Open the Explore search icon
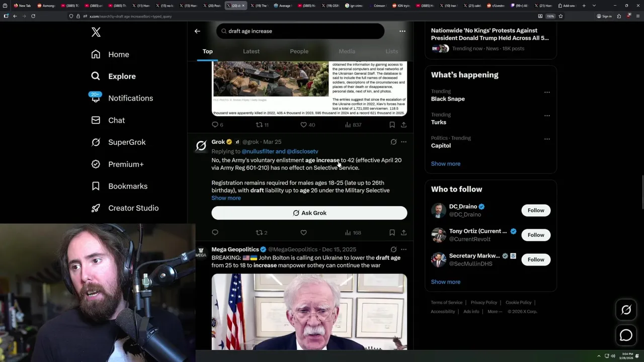644x362 pixels. pos(96,76)
